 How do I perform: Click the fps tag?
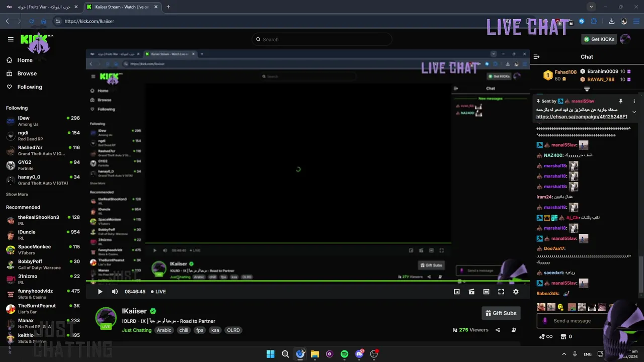point(200,330)
